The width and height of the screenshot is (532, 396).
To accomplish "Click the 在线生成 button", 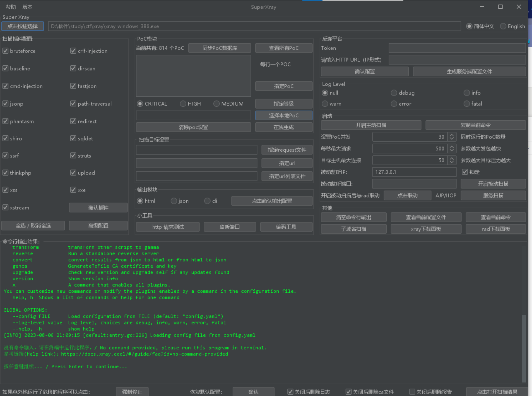I will coord(284,127).
